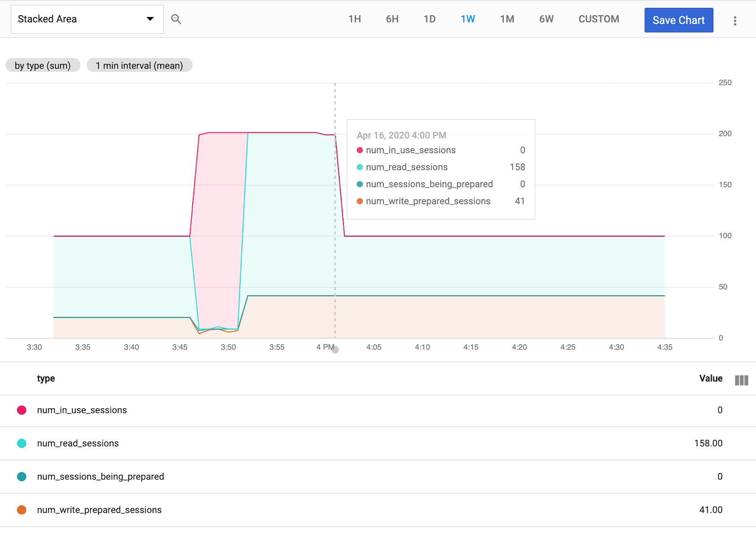Toggle the num_in_use_sessions row visibility
The height and width of the screenshot is (537, 756).
point(82,410)
